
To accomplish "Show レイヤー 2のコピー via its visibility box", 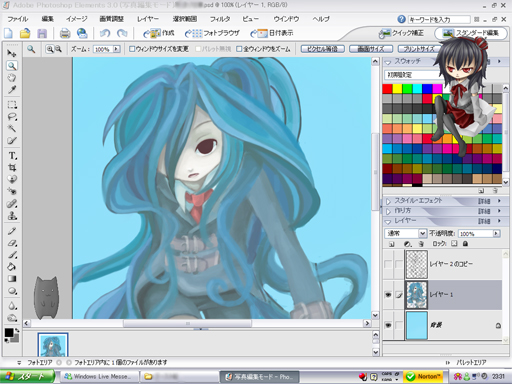I will pyautogui.click(x=388, y=264).
